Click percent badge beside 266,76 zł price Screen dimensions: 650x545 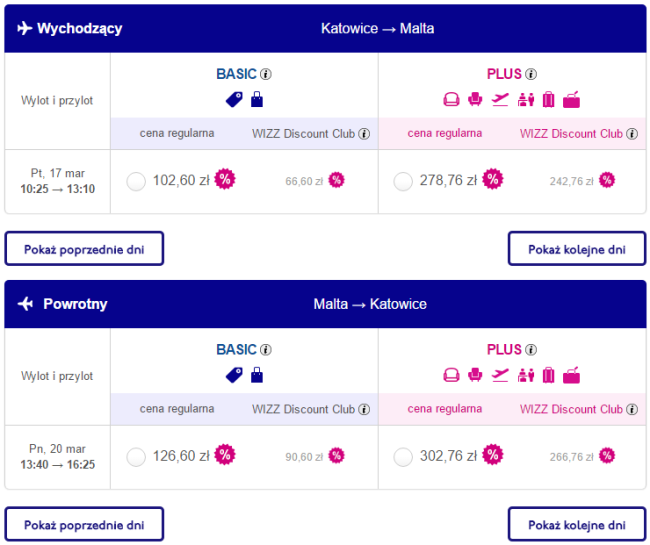click(607, 456)
